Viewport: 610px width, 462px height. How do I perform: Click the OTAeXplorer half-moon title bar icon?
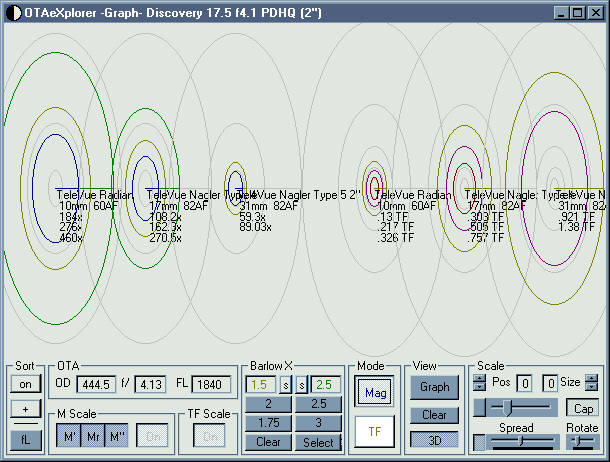click(x=14, y=13)
